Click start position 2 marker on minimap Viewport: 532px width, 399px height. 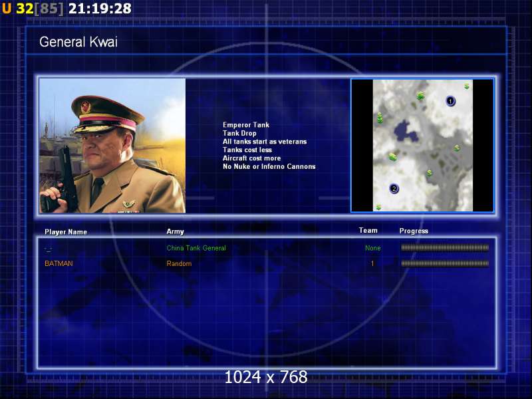coord(394,189)
